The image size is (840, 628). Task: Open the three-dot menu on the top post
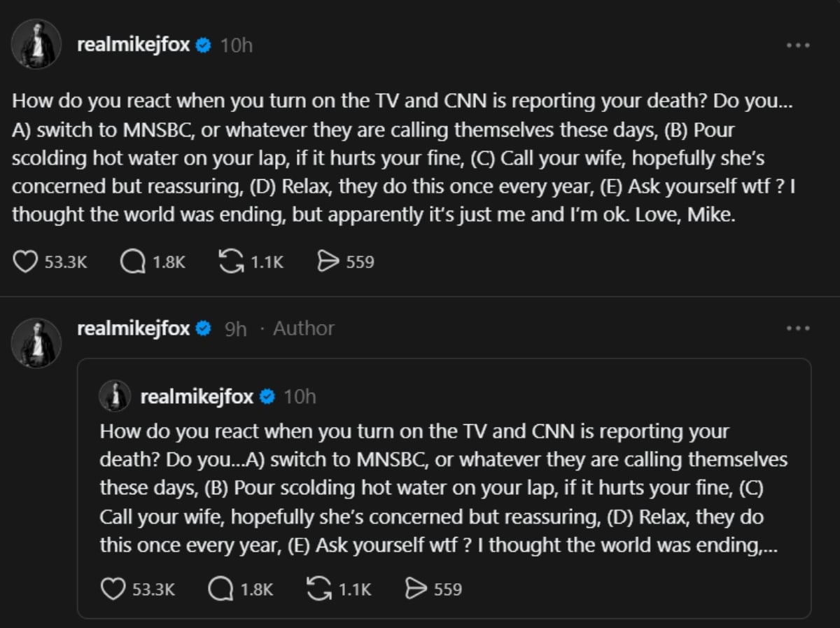[x=797, y=44]
